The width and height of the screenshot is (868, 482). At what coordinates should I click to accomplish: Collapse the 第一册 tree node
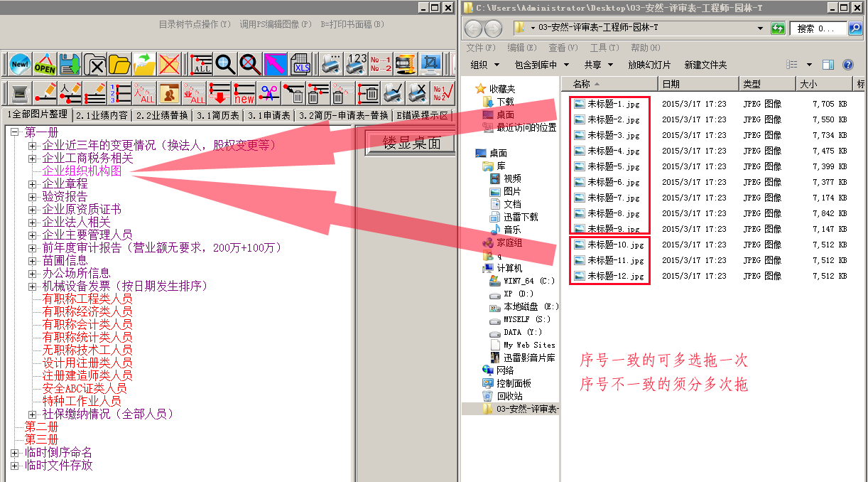coord(15,132)
